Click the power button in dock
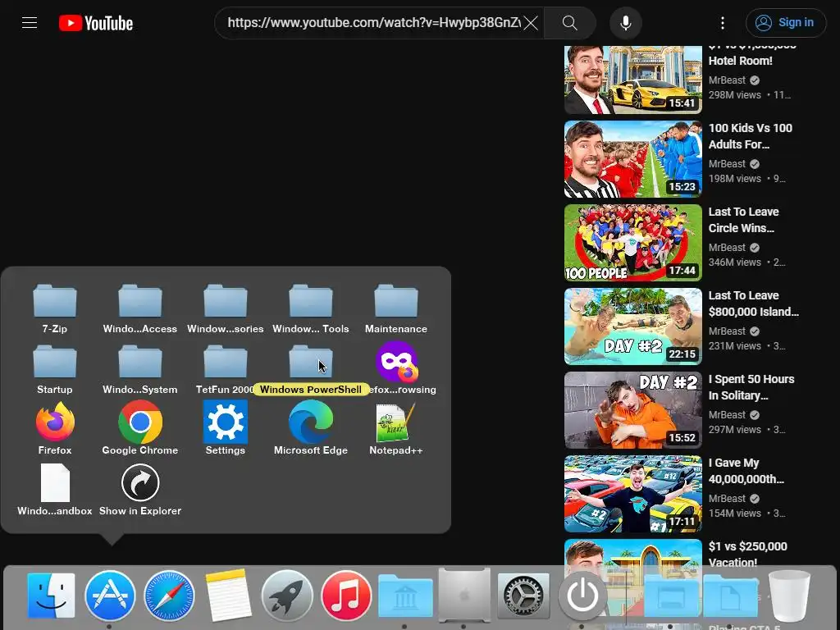 (x=582, y=596)
